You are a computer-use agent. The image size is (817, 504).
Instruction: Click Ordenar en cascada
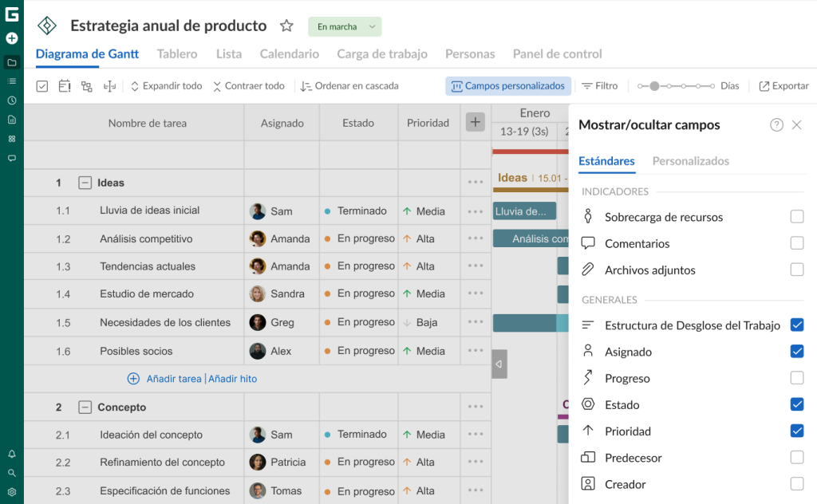349,86
